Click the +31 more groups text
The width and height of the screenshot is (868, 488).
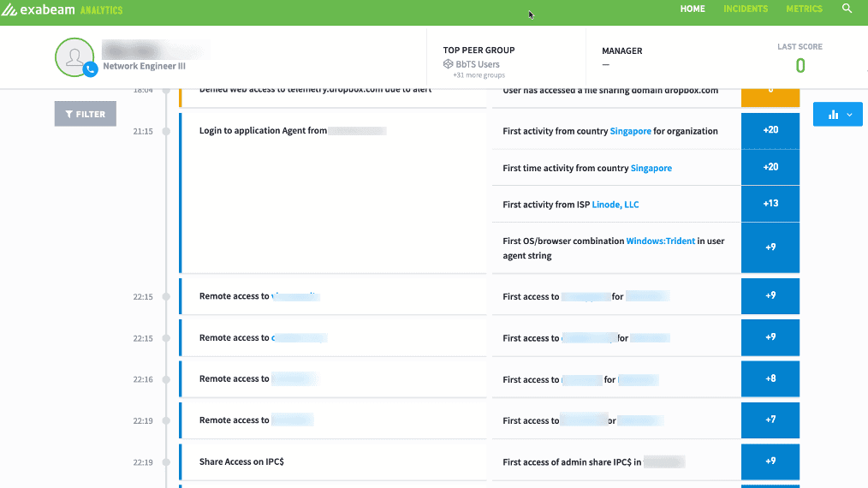coord(479,75)
